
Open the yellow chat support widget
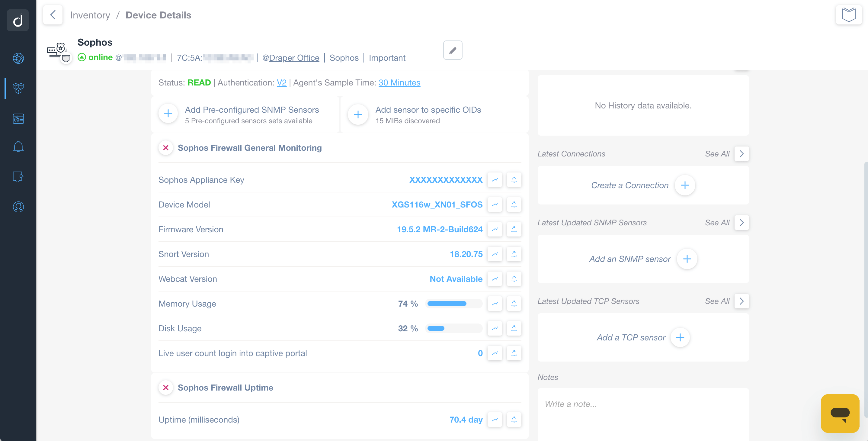(x=840, y=413)
